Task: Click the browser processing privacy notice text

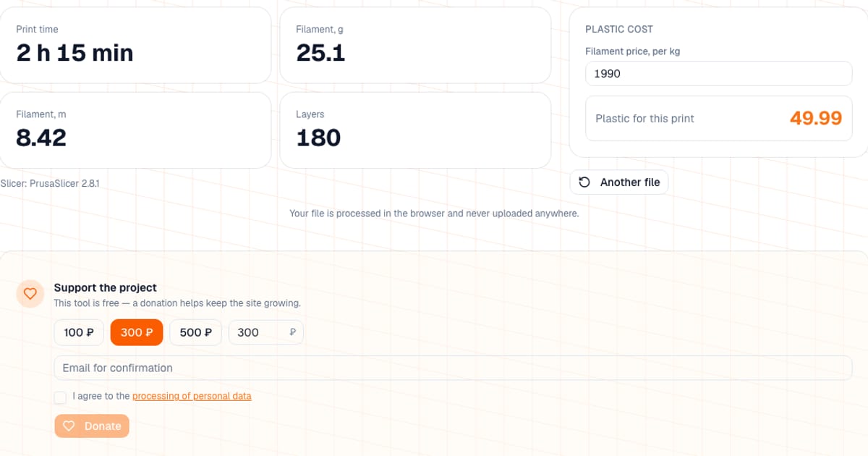Action: (x=434, y=214)
